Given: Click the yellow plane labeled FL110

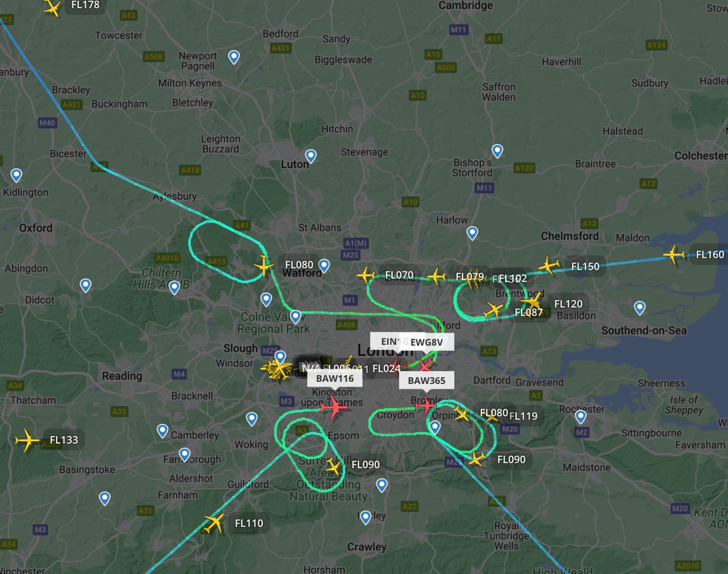Looking at the screenshot, I should (x=213, y=523).
